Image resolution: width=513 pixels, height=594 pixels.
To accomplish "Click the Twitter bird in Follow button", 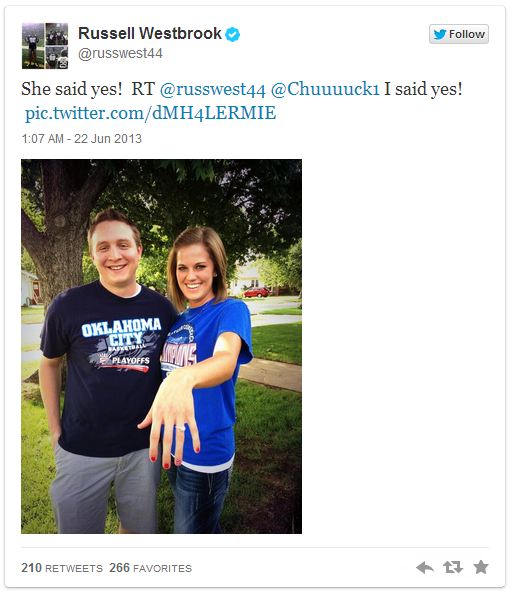I will pos(439,34).
